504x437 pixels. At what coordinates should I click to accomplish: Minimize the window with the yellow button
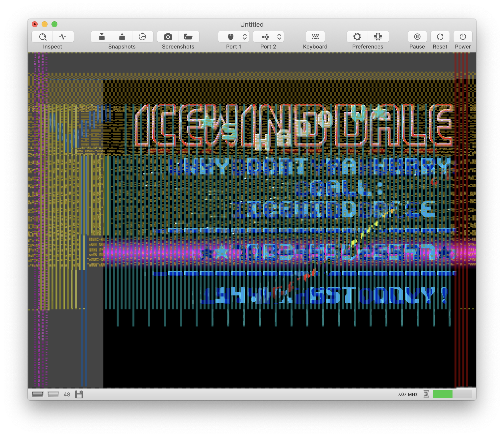click(45, 24)
